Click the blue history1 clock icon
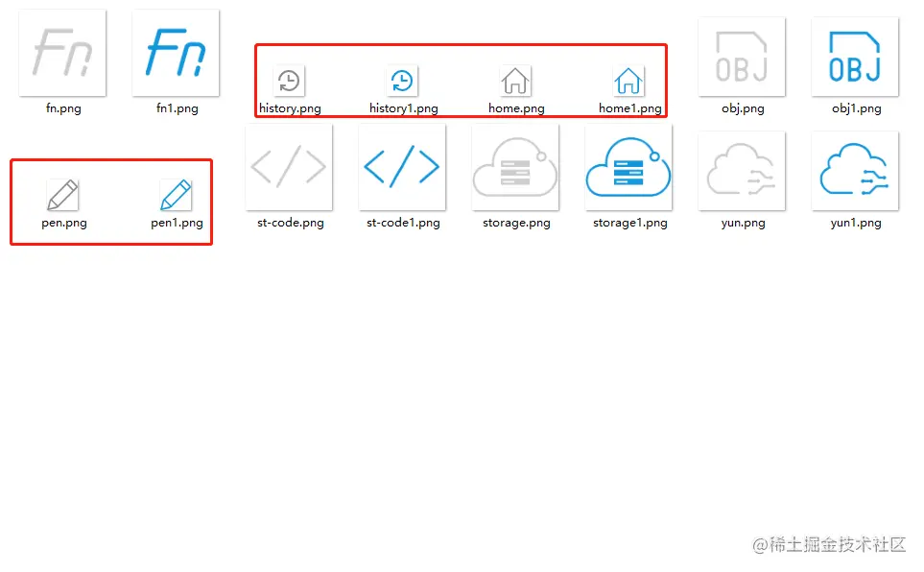The height and width of the screenshot is (572, 924). pyautogui.click(x=402, y=81)
